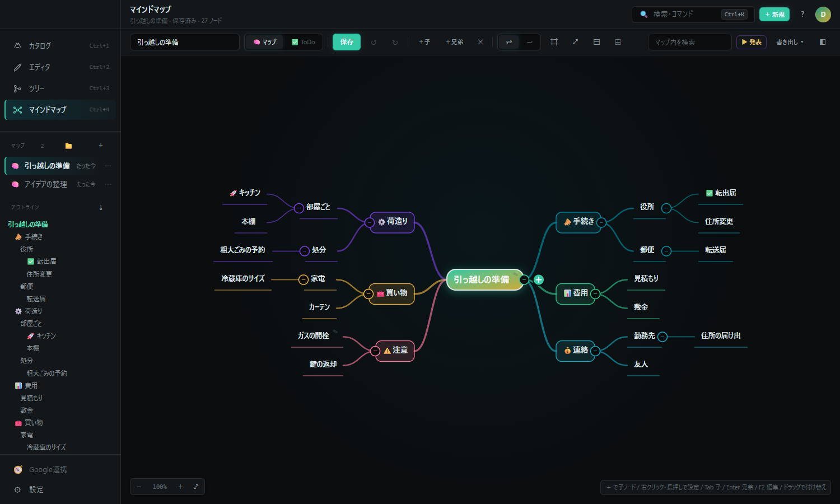Click the outline download arrow icon

[x=101, y=207]
